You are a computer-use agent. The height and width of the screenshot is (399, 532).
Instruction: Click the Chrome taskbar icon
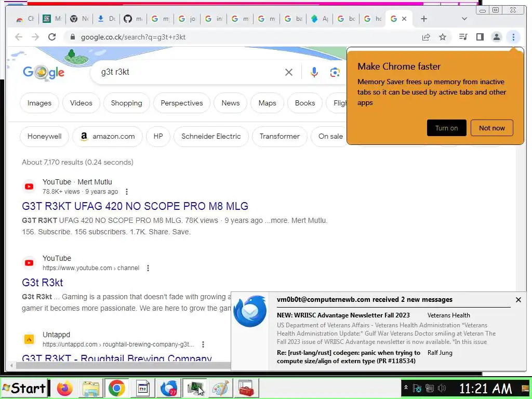coord(116,388)
